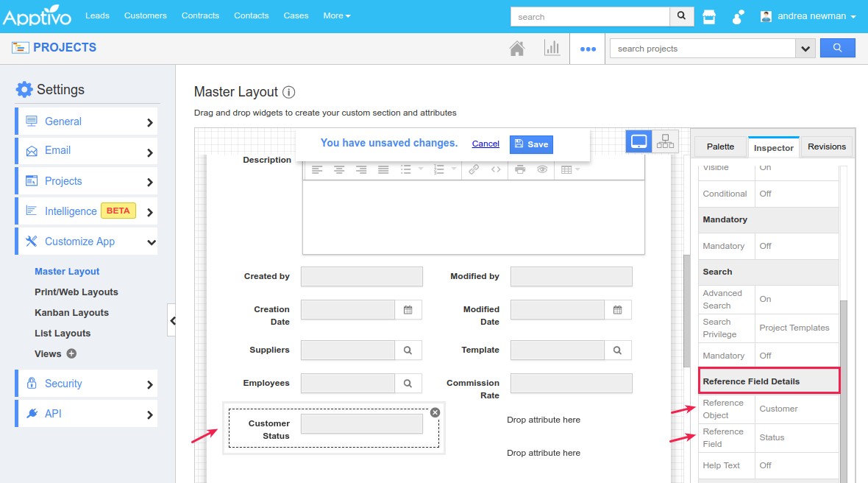Remove Customer Status attribute via its X button
The image size is (868, 483).
pyautogui.click(x=435, y=412)
